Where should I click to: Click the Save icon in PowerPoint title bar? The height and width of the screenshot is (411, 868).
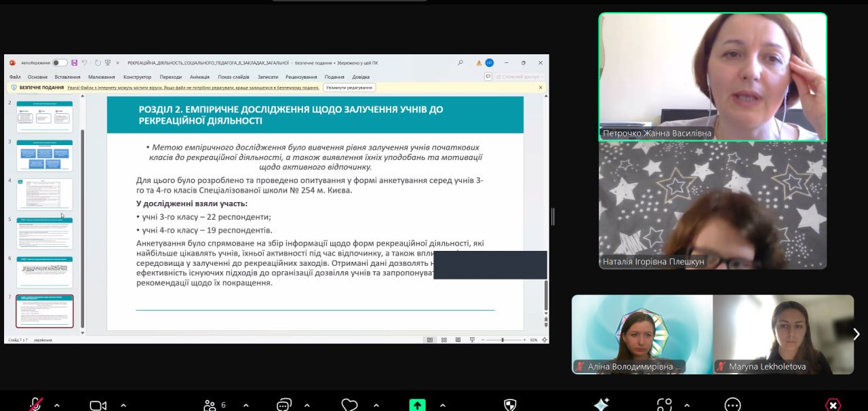(x=75, y=62)
